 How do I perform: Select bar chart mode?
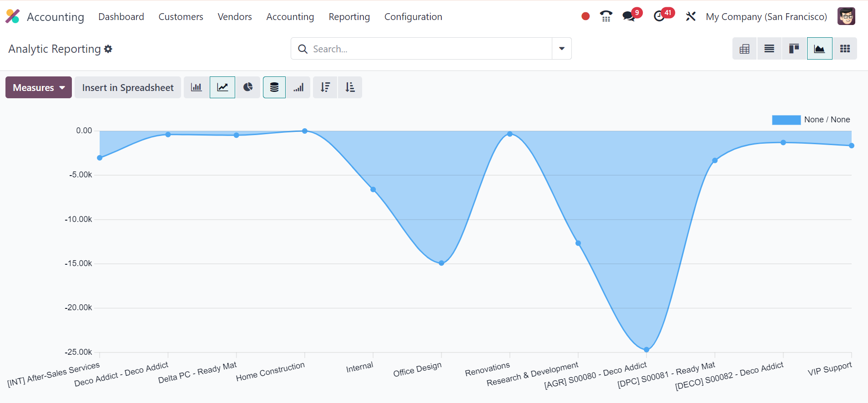point(196,87)
